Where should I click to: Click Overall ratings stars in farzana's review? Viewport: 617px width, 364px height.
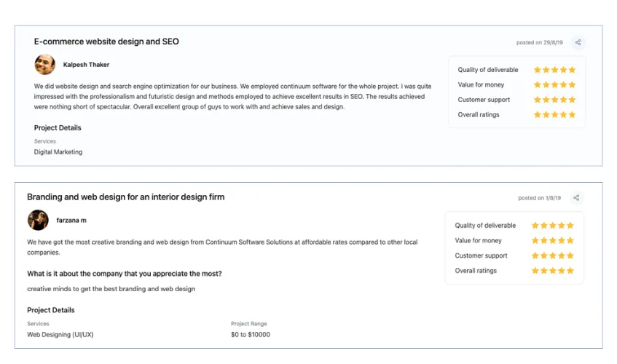coord(552,270)
